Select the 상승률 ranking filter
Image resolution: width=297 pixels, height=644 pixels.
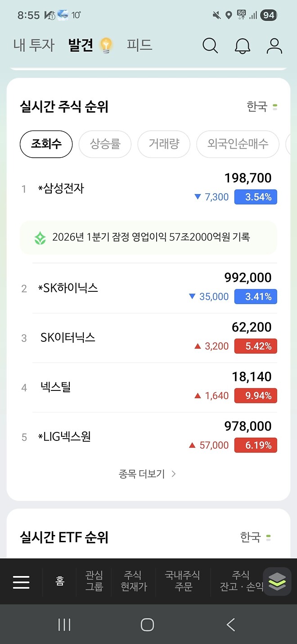point(105,144)
